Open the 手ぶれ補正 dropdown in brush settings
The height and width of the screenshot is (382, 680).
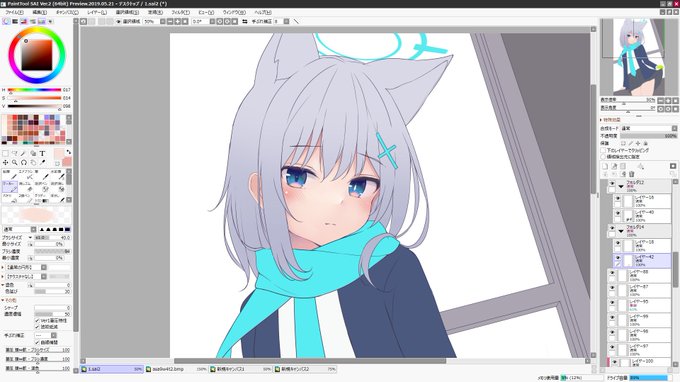pos(46,335)
